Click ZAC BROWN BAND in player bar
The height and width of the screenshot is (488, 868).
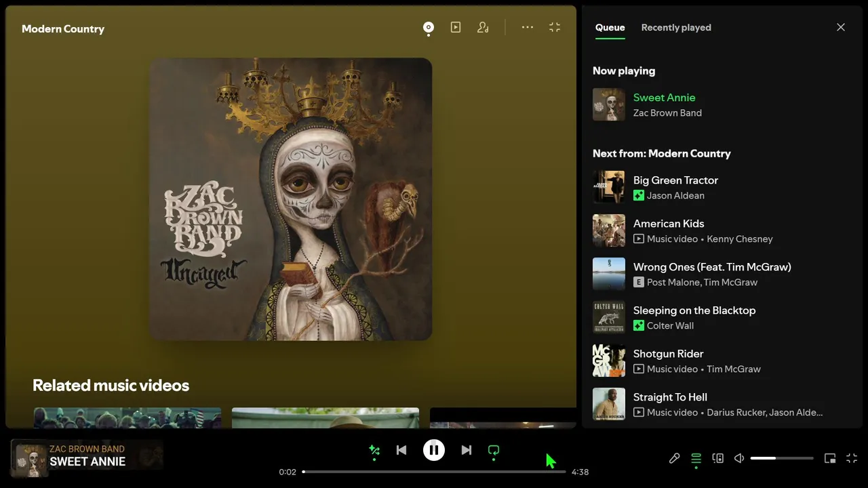coord(87,449)
